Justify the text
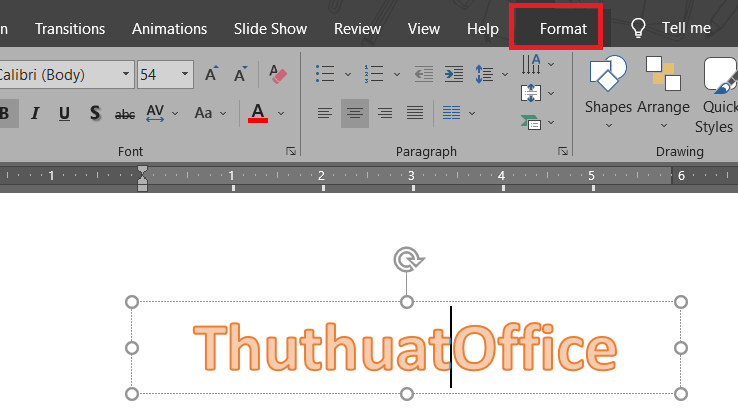 click(x=415, y=113)
